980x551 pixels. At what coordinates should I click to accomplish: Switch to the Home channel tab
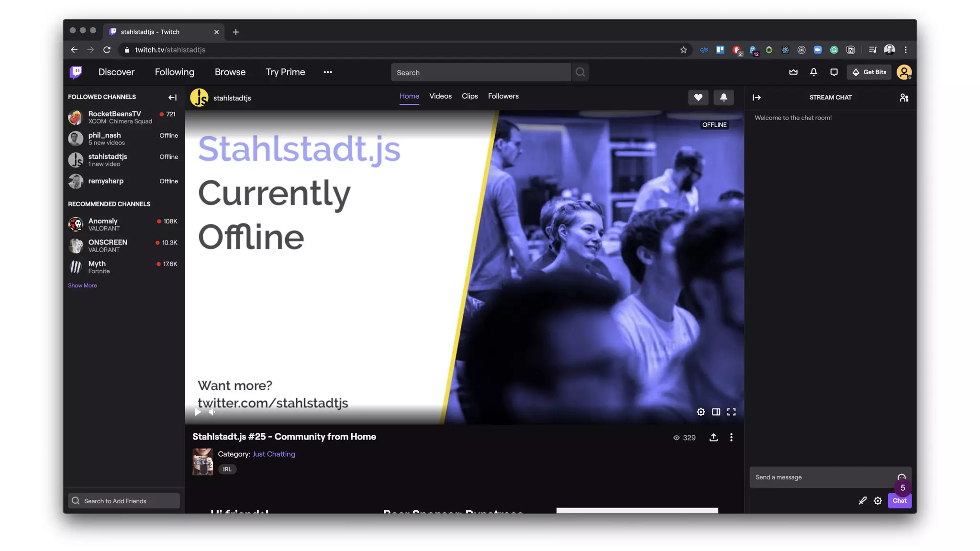pyautogui.click(x=409, y=96)
